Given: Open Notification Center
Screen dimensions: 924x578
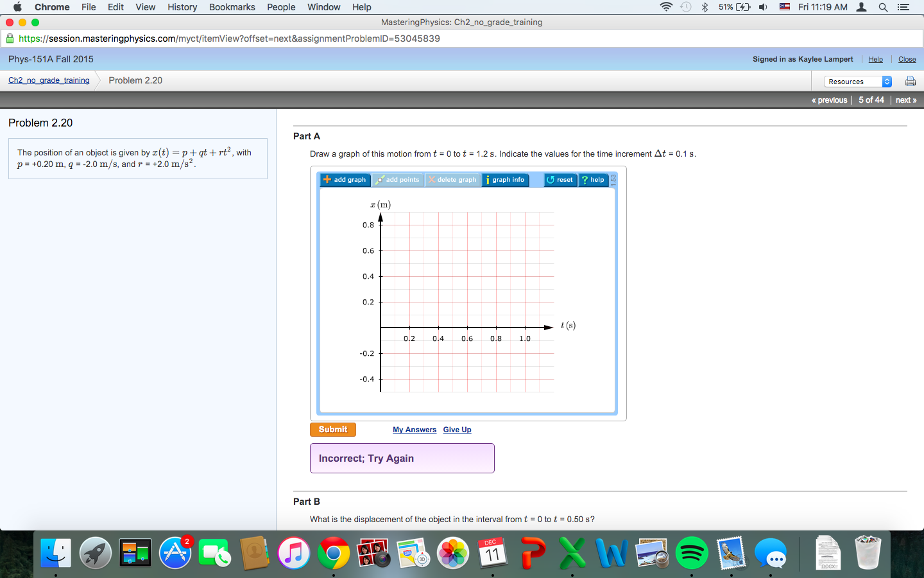Looking at the screenshot, I should (903, 7).
